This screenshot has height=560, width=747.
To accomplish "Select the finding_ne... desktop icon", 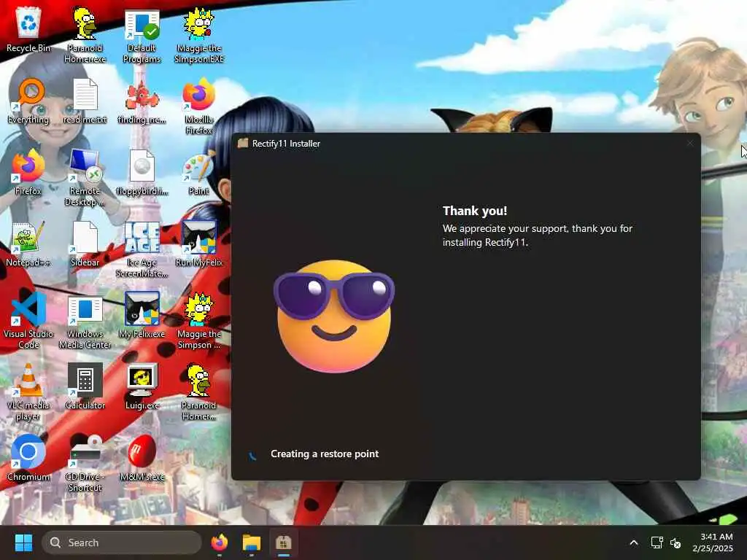I will point(142,101).
